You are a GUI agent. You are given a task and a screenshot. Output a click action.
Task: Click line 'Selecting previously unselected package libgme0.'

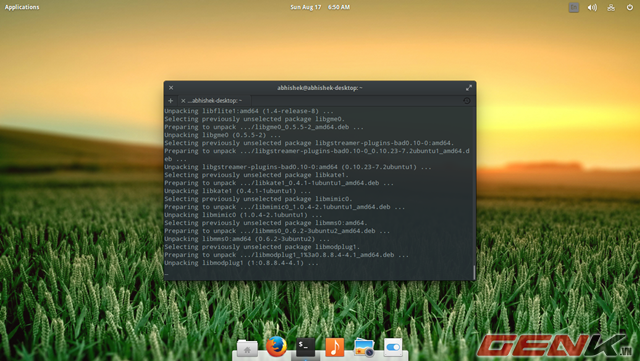pos(255,119)
